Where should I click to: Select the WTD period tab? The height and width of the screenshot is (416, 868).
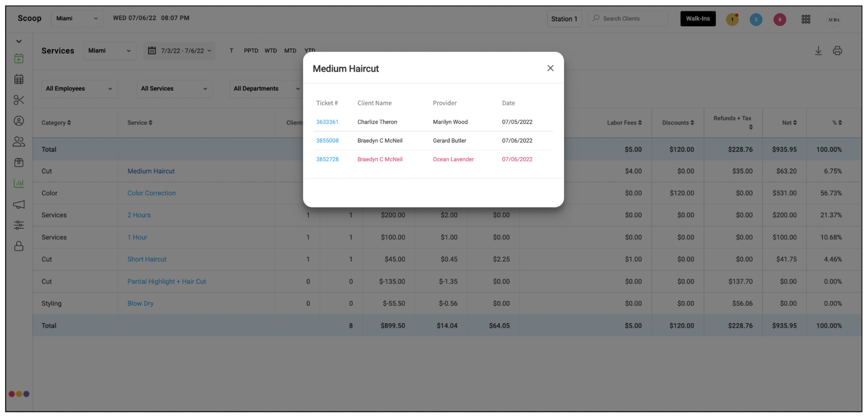(x=270, y=51)
